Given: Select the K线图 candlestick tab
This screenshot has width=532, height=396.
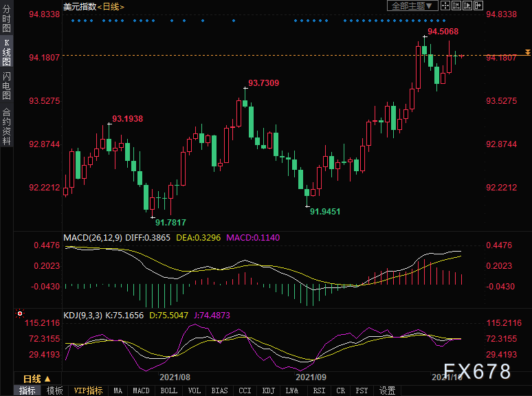Looking at the screenshot, I should 6,52.
